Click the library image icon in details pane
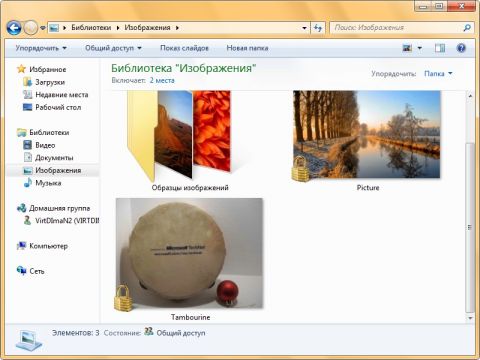This screenshot has height=360, width=480. coord(29,341)
